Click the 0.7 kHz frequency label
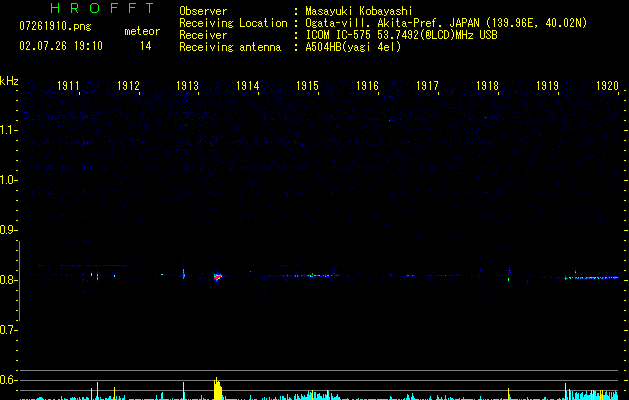629x400 pixels. click(x=8, y=330)
